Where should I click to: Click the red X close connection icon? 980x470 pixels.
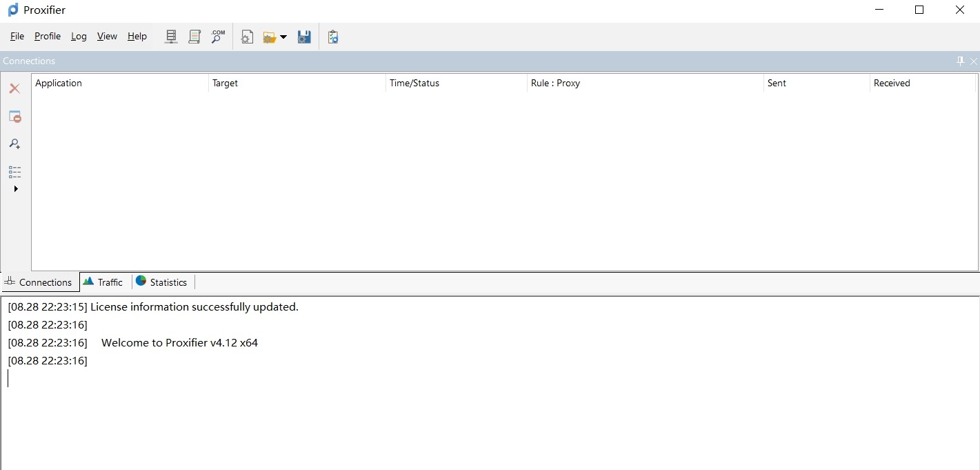coord(14,88)
